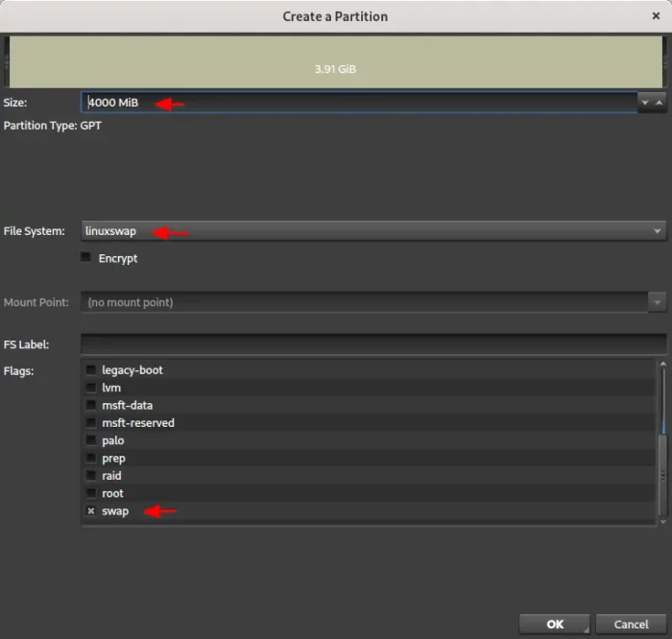The height and width of the screenshot is (639, 672).
Task: Confirm with the OK button
Action: tap(554, 624)
